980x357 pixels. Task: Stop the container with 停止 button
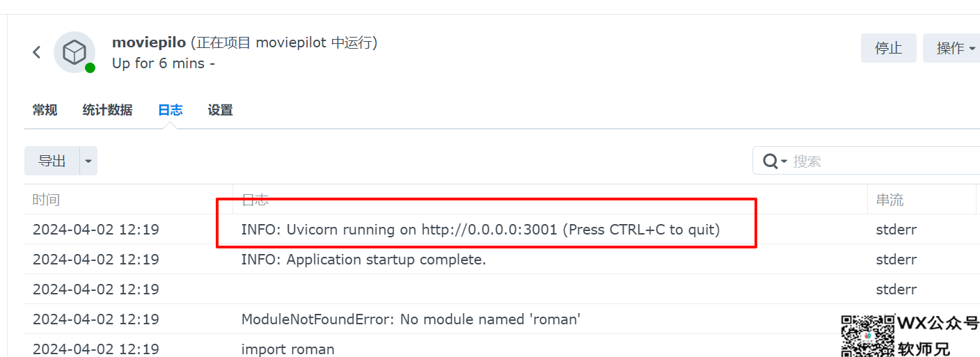889,48
